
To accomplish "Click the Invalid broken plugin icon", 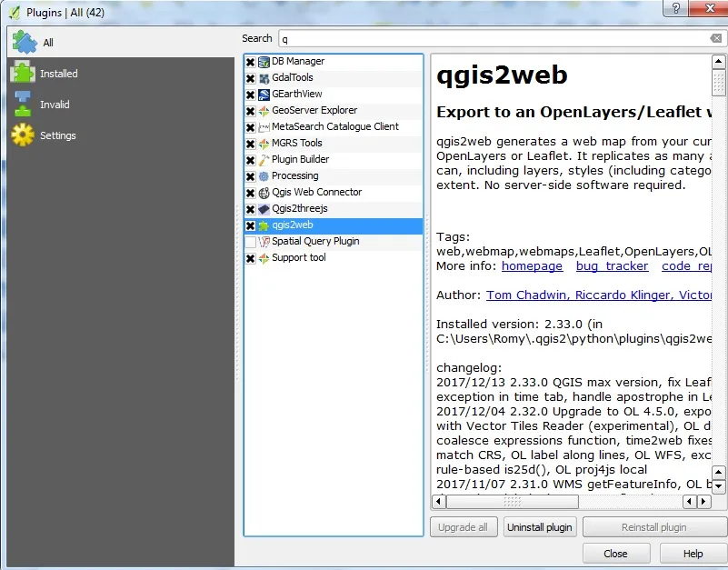I will click(x=23, y=104).
